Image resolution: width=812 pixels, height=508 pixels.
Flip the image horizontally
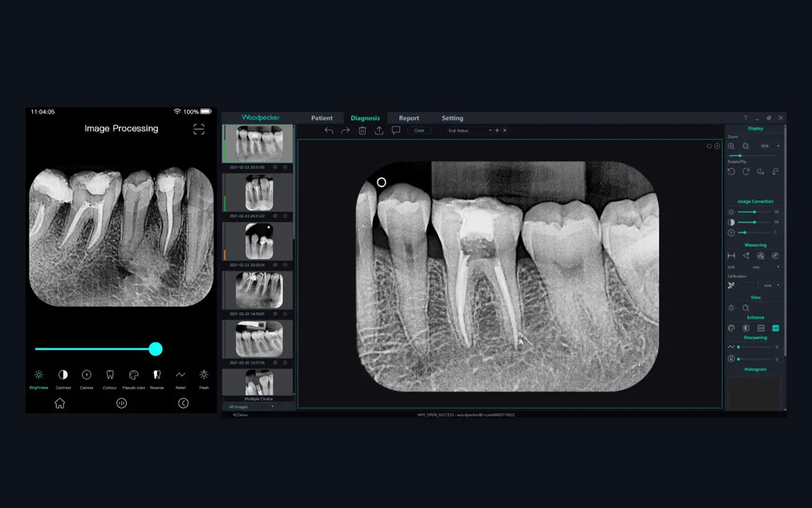[761, 172]
